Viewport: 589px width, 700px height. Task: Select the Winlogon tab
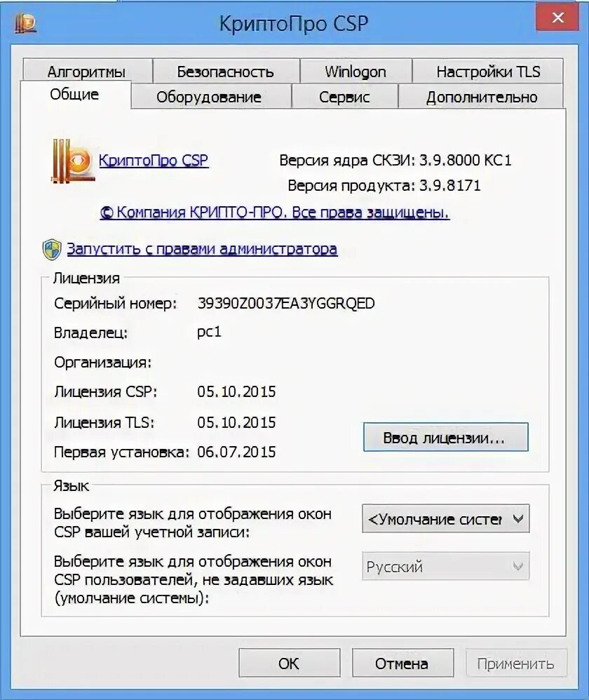pos(356,72)
